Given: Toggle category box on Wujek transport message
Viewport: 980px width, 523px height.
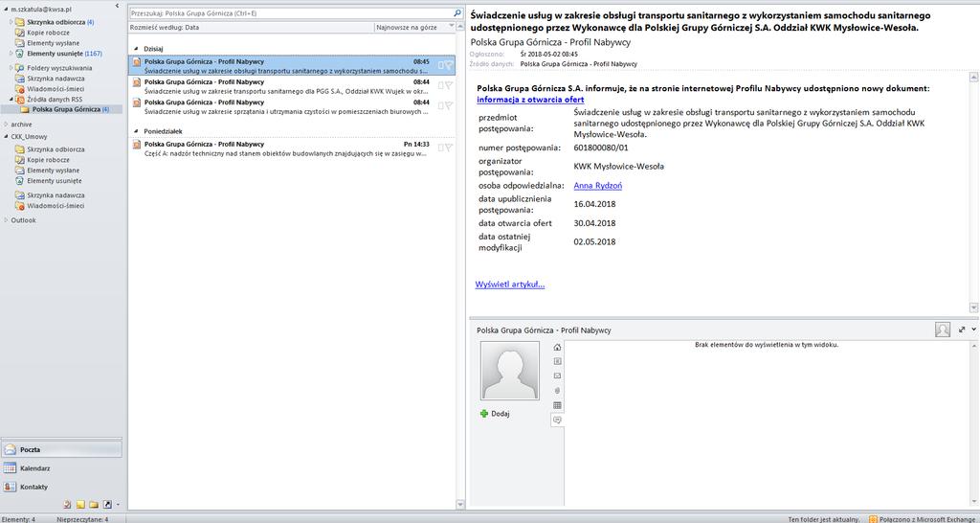Looking at the screenshot, I should coord(440,85).
